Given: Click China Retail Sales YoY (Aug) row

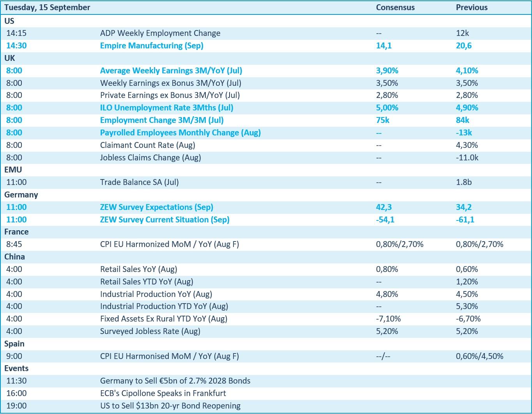Looking at the screenshot, I should [x=266, y=269].
